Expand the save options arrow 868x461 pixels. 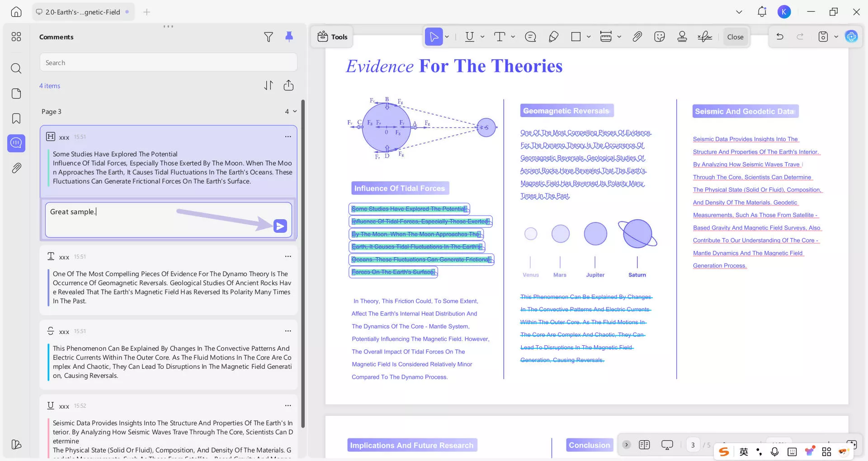coord(836,37)
